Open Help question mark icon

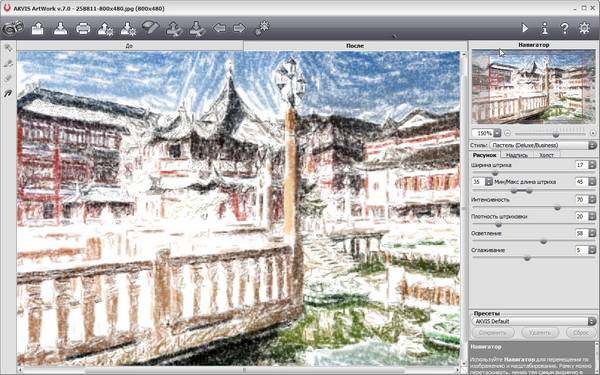tap(564, 28)
